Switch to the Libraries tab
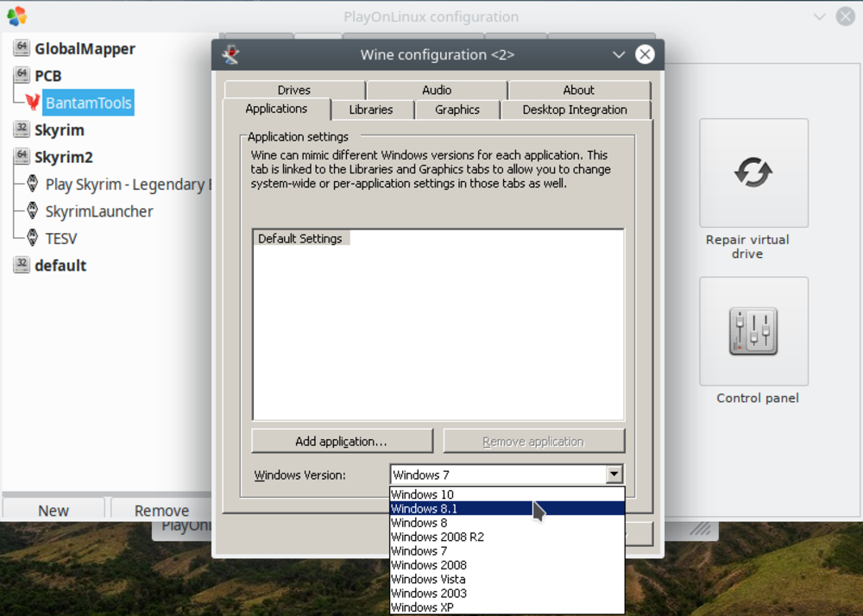This screenshot has height=616, width=863. click(x=371, y=110)
